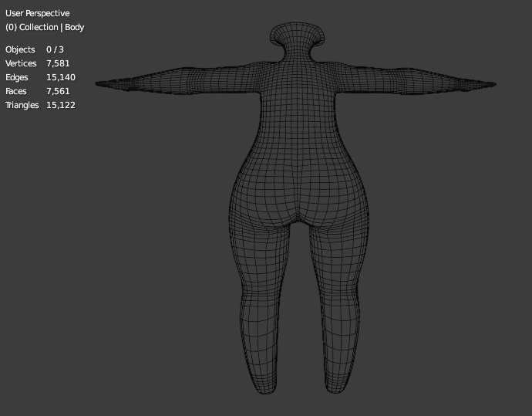The height and width of the screenshot is (416, 532).
Task: Click the User Perspective view label
Action: 37,13
